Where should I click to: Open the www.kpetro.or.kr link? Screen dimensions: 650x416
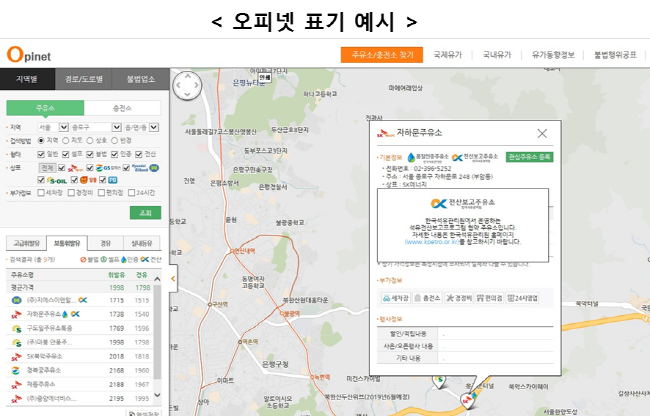click(432, 242)
